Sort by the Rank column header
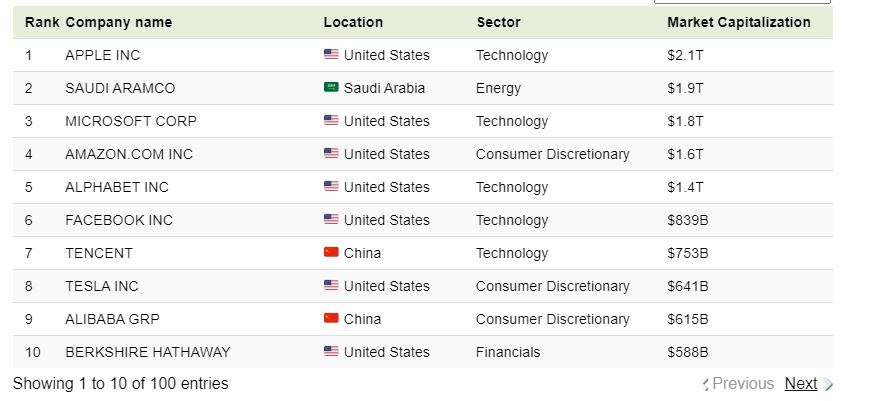The width and height of the screenshot is (871, 401). 41,22
